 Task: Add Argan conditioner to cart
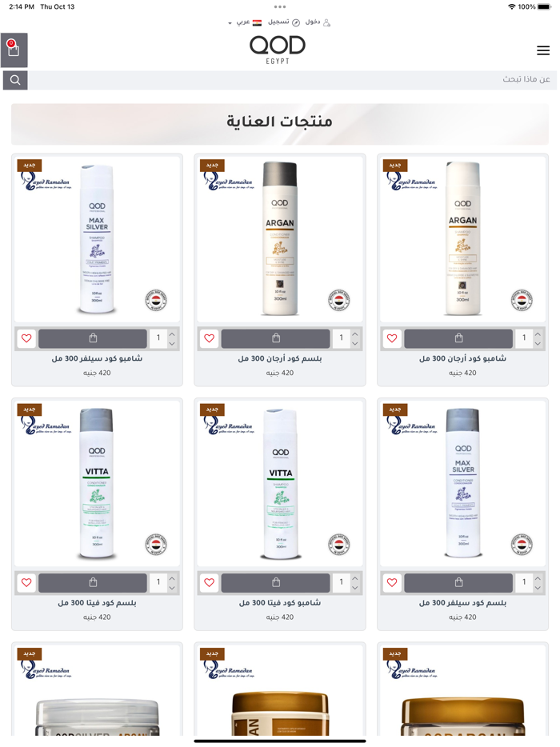coord(276,338)
